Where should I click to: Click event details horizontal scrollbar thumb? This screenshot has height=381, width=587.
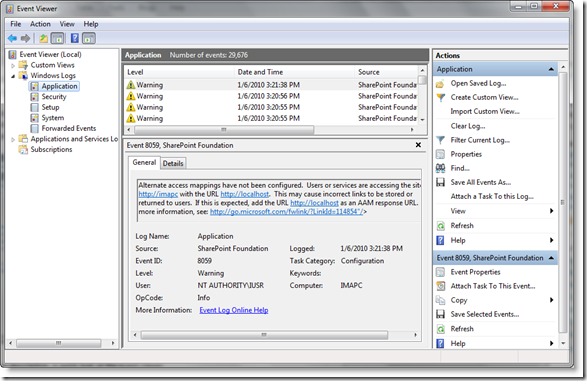pyautogui.click(x=264, y=335)
